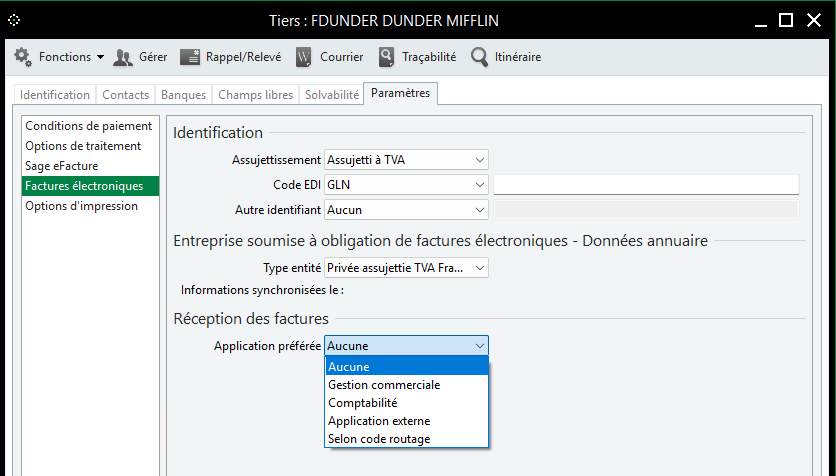Choose Aucune in the dropdown list

pos(406,367)
